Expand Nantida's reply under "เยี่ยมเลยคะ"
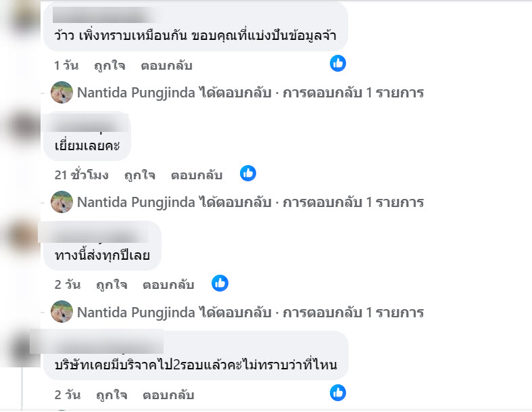The image size is (532, 412). tap(250, 202)
